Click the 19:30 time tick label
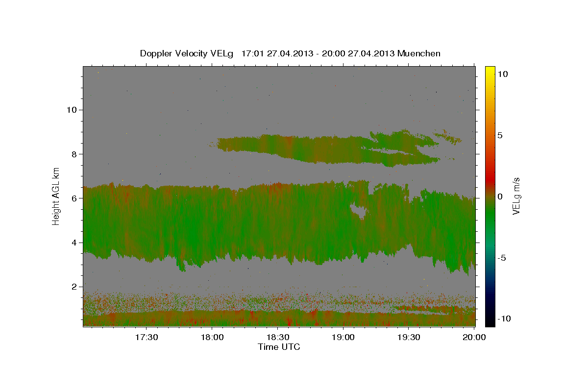 pos(409,337)
